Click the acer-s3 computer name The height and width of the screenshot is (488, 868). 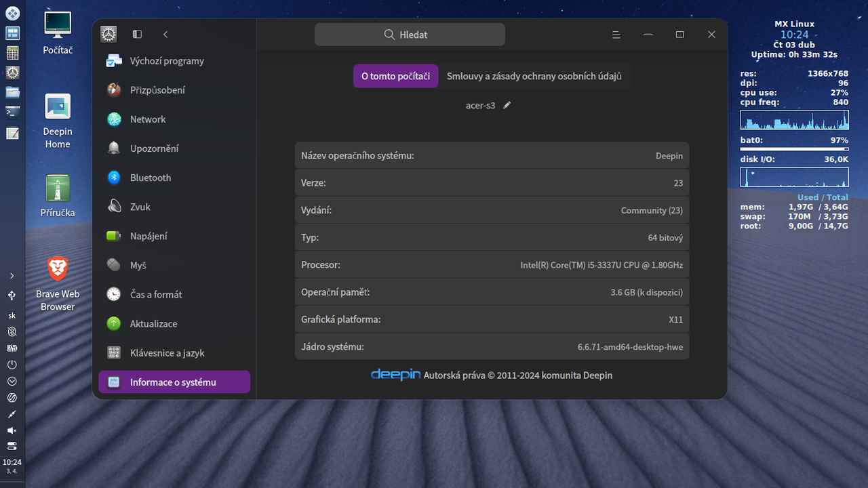[x=480, y=105]
